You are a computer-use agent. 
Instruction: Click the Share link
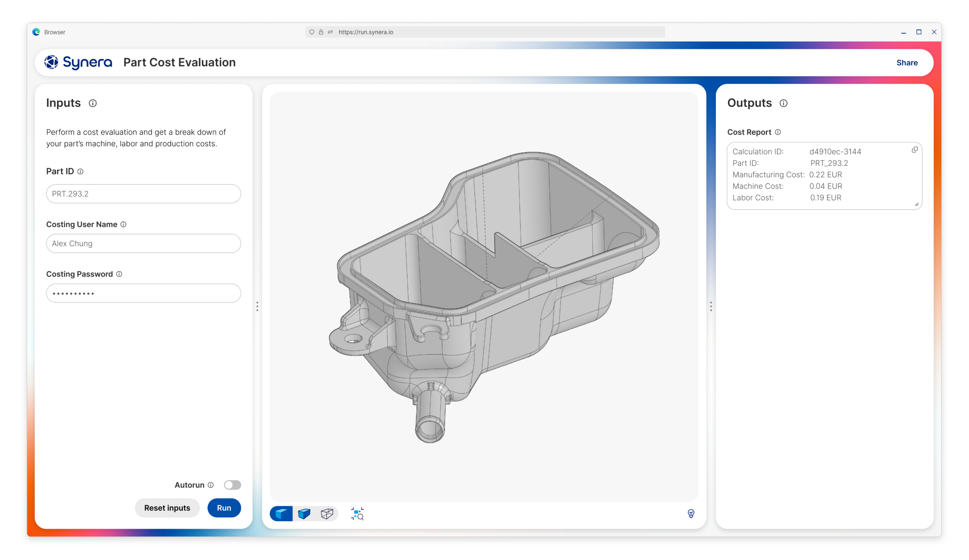pos(907,63)
